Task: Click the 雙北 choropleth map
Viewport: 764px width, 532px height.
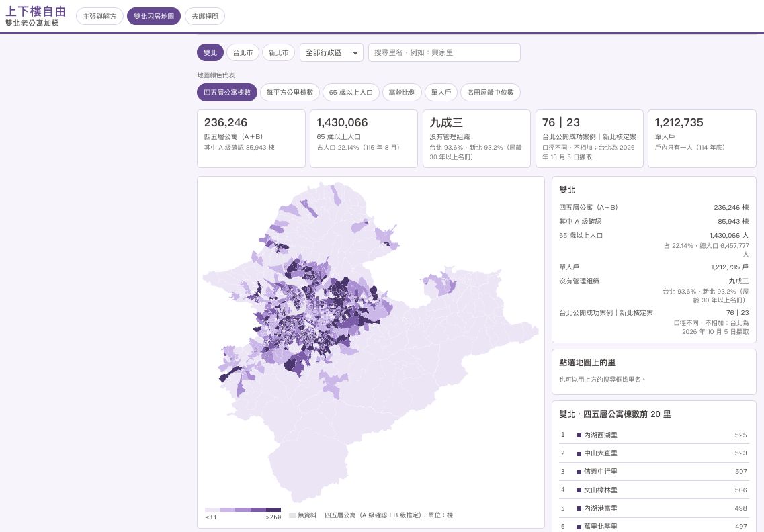Action: (371, 343)
